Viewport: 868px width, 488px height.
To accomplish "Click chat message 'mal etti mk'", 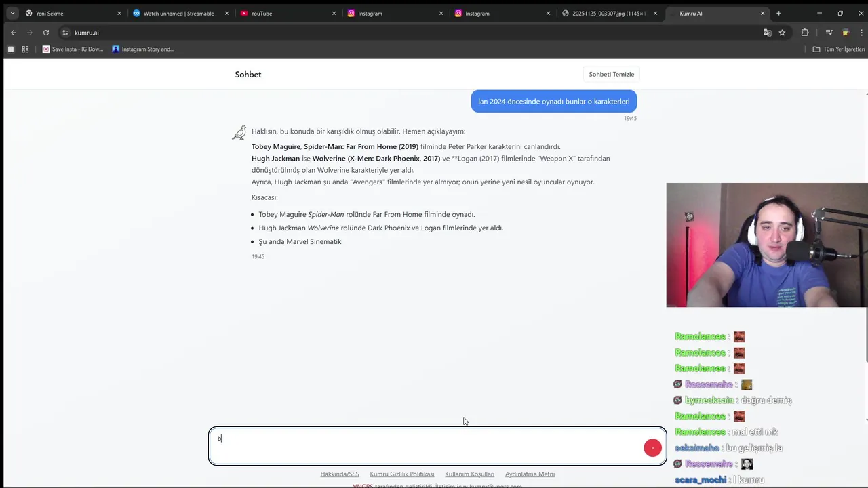I will click(755, 432).
